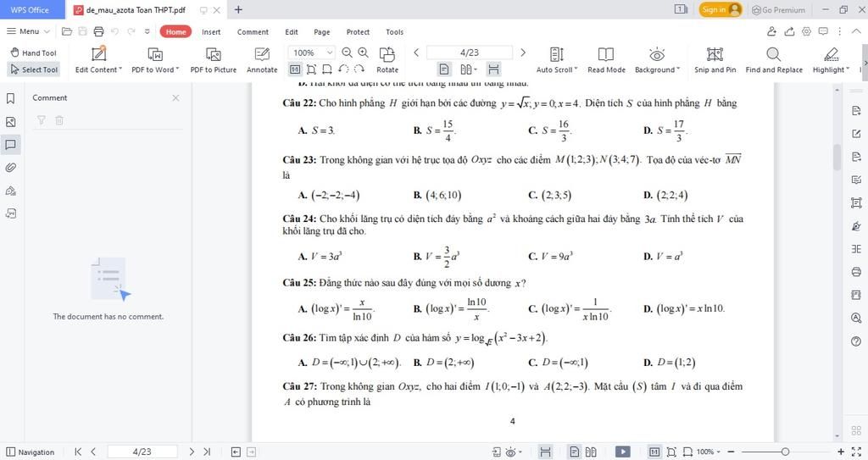Print the document using printer icon
Screen dimensions: 868x460
point(98,31)
